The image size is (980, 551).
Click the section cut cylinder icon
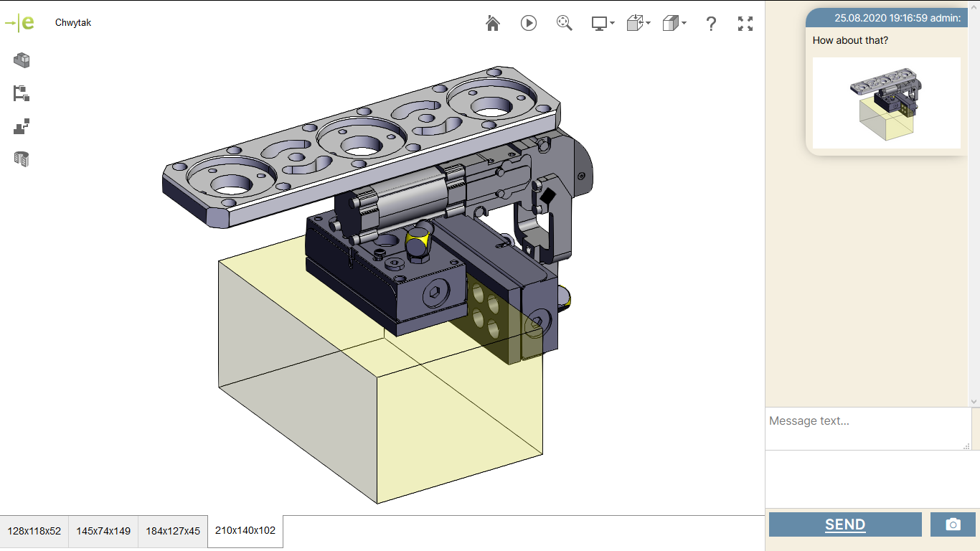coord(22,159)
